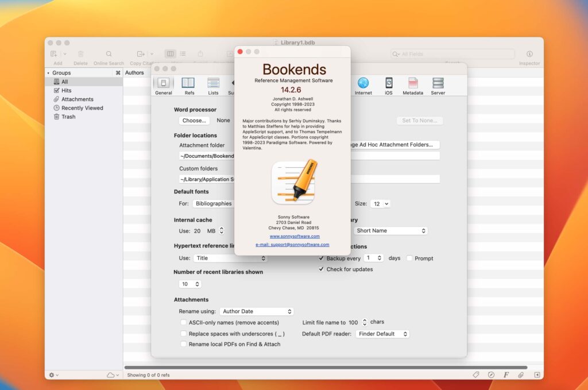This screenshot has width=588, height=390.
Task: Enable ASCII-only names for attachments
Action: pyautogui.click(x=184, y=322)
